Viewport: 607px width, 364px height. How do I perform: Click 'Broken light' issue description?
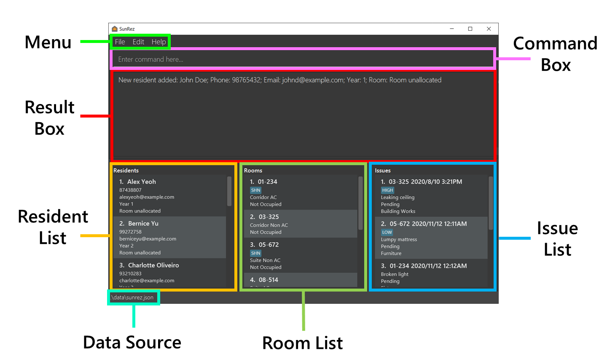pos(395,274)
